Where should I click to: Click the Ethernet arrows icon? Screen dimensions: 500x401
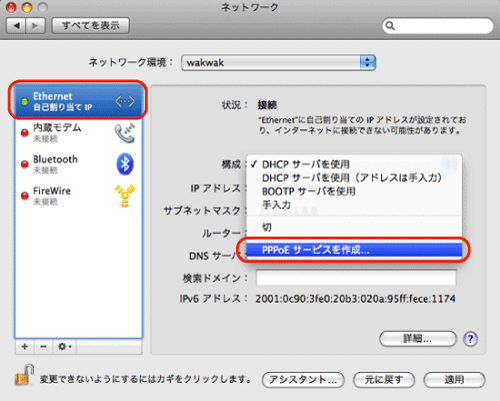(125, 101)
